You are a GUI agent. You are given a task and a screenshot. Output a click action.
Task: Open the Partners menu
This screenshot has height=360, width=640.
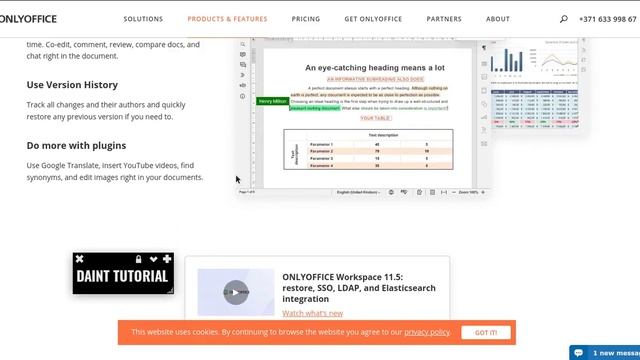[444, 19]
